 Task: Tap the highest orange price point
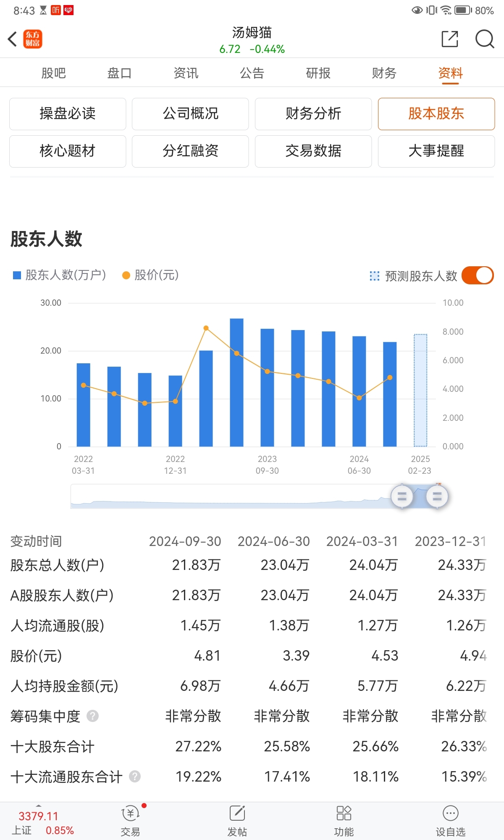[x=206, y=328]
